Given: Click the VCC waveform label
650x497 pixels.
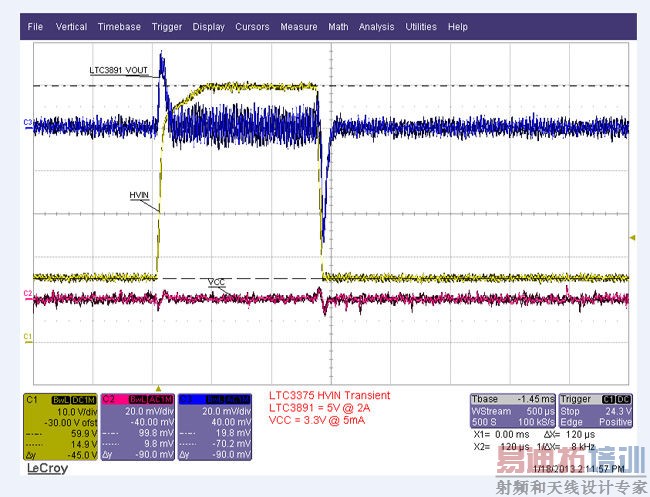Looking at the screenshot, I should click(216, 282).
